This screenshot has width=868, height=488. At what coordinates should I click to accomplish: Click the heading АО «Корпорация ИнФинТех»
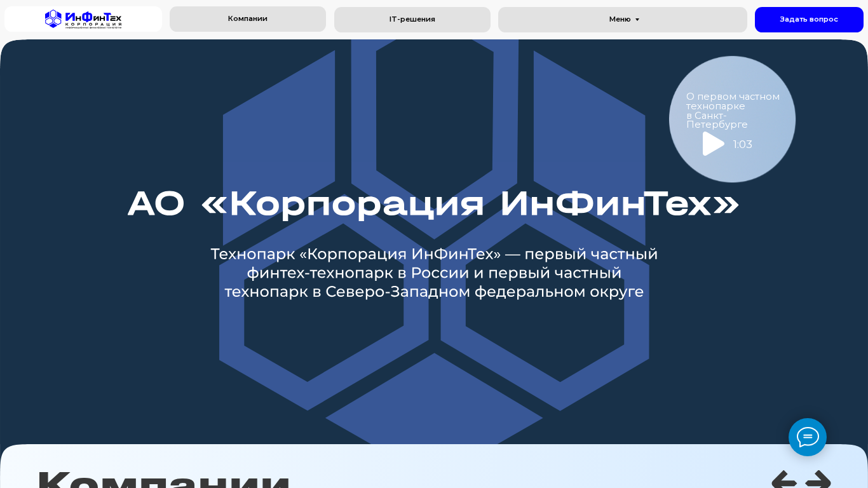coord(434,204)
